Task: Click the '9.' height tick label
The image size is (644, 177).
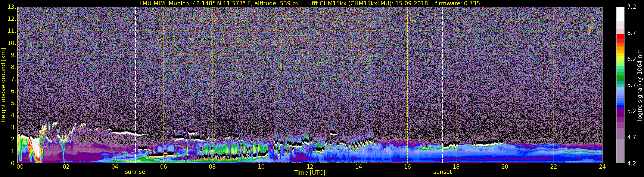Action: tap(13, 55)
